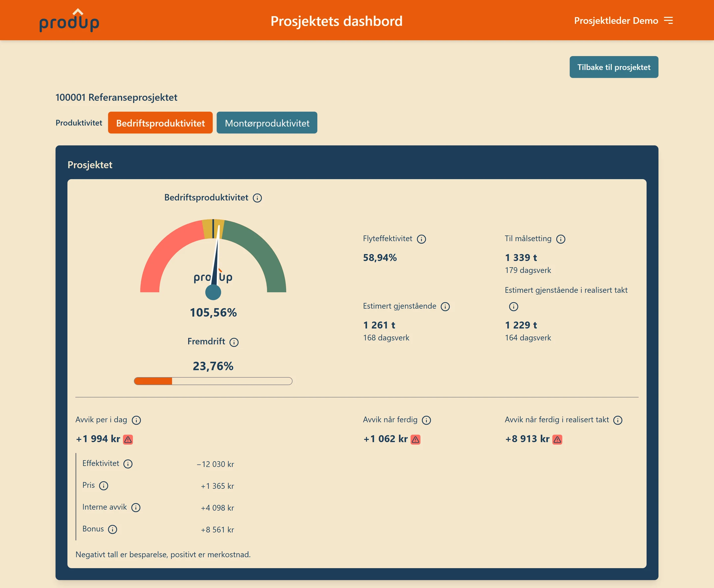Image resolution: width=714 pixels, height=588 pixels.
Task: Click the Til målsetting info icon
Action: click(561, 239)
